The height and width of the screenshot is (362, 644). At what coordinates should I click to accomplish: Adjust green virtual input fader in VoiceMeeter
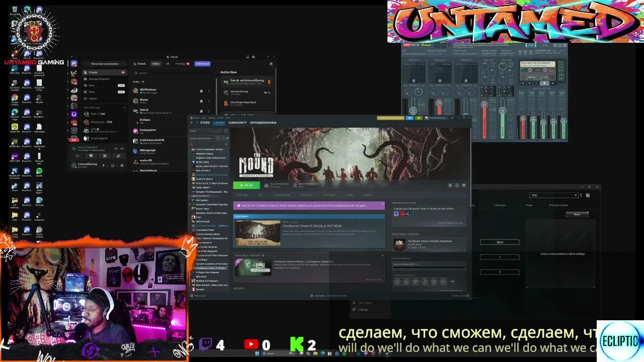(503, 111)
